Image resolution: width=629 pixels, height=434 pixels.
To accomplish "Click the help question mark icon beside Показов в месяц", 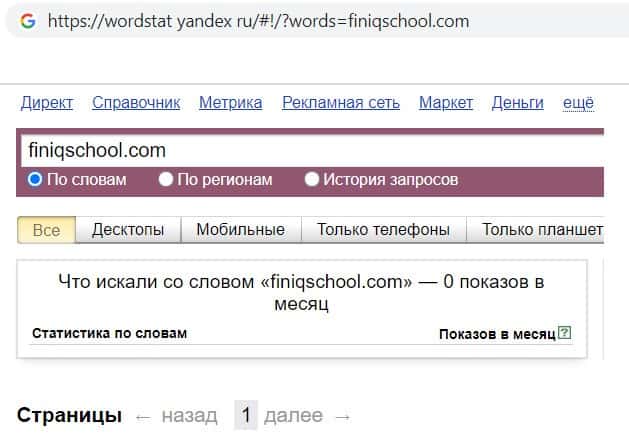I will (565, 333).
